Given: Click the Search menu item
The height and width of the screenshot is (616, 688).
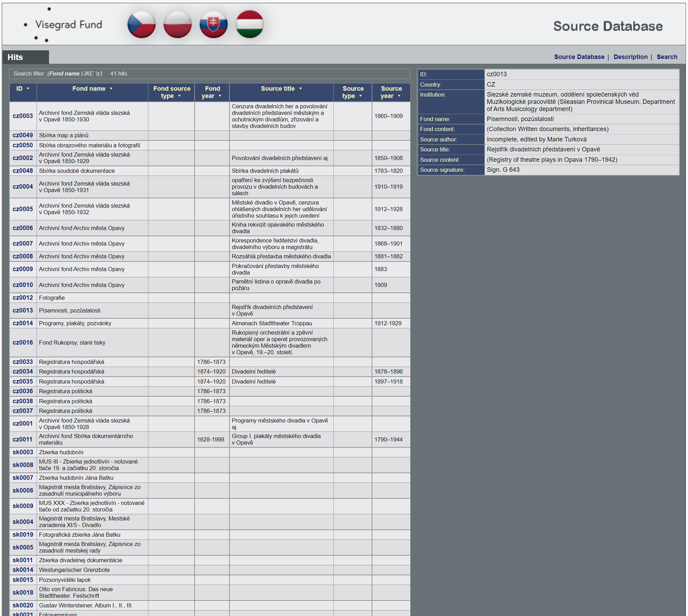Looking at the screenshot, I should click(668, 57).
